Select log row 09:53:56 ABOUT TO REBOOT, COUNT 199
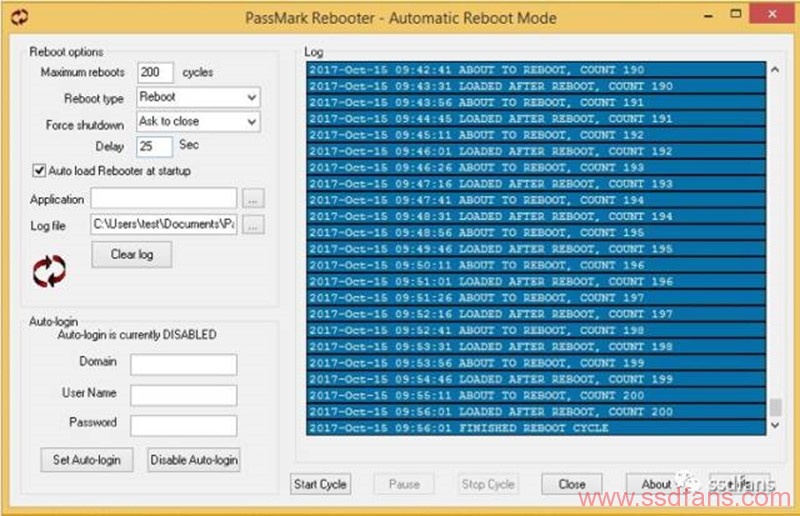Image resolution: width=800 pixels, height=516 pixels. pyautogui.click(x=536, y=363)
